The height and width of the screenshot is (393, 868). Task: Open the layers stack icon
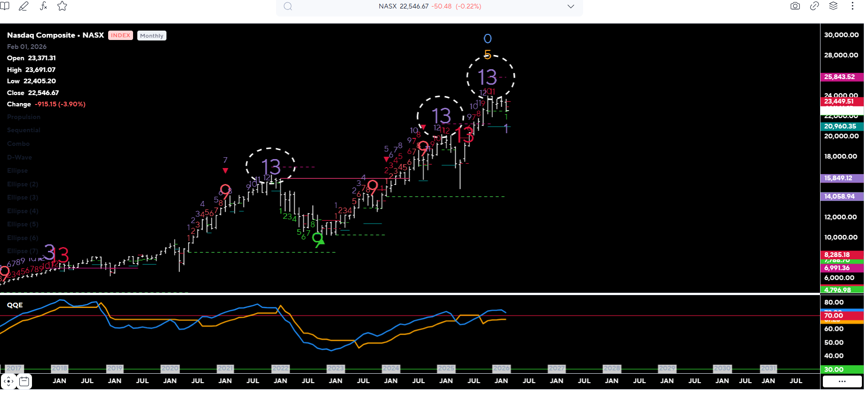click(833, 6)
